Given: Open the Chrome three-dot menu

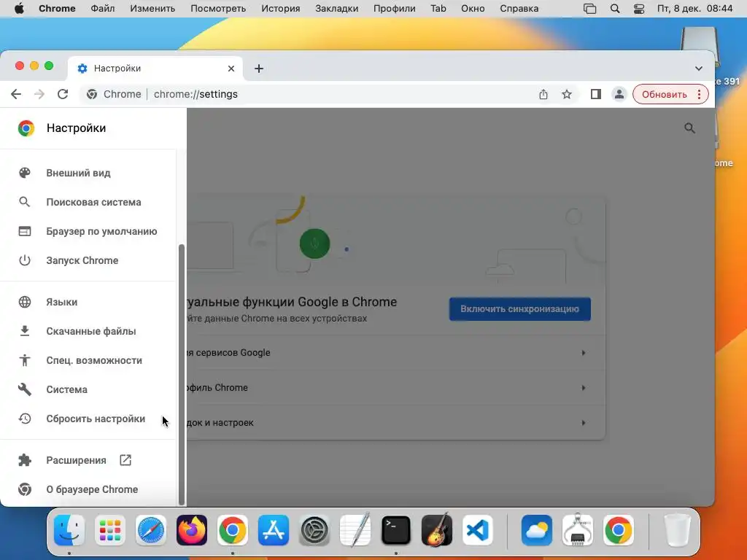Looking at the screenshot, I should 700,94.
